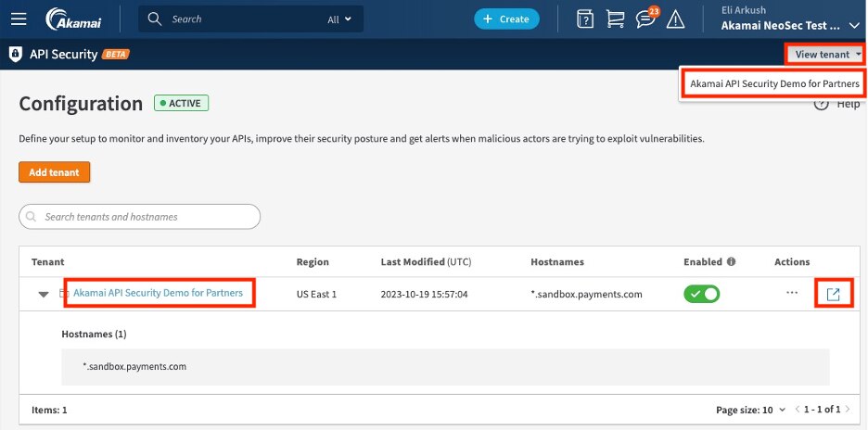This screenshot has width=868, height=430.
Task: Click the Hostnames column header
Action: (557, 261)
